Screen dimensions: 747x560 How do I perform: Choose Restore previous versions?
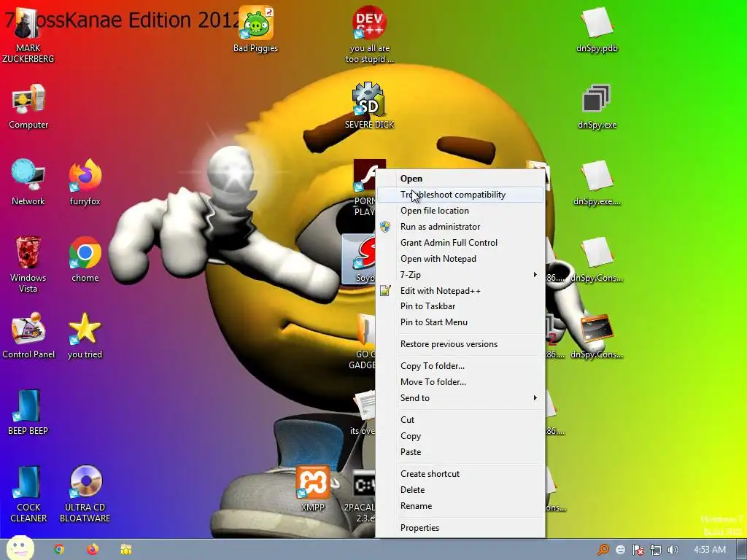coord(460,344)
